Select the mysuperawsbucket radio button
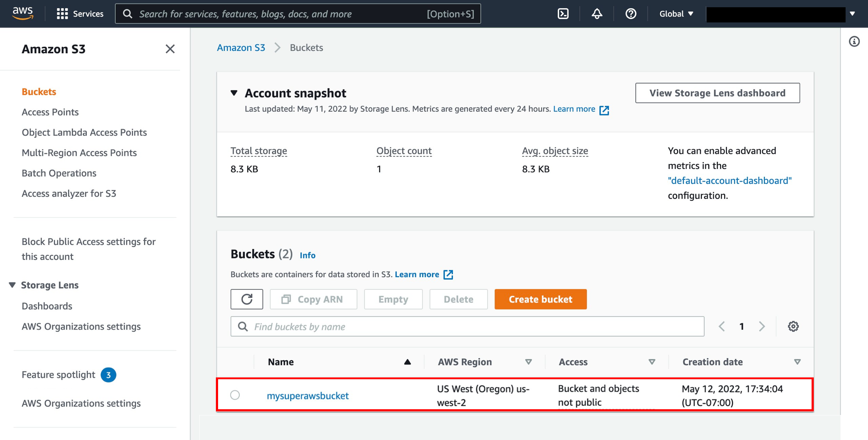868x440 pixels. [235, 395]
